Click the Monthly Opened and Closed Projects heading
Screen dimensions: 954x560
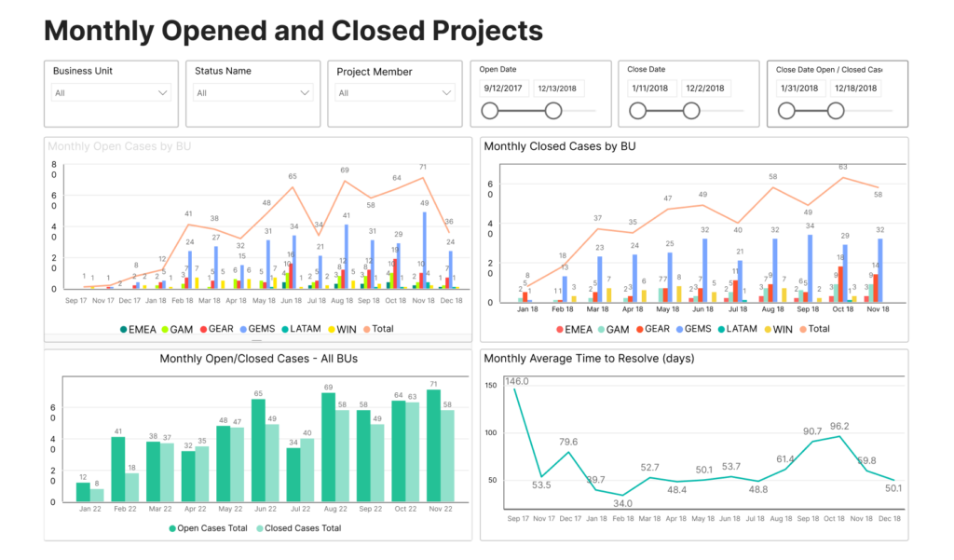tap(293, 31)
